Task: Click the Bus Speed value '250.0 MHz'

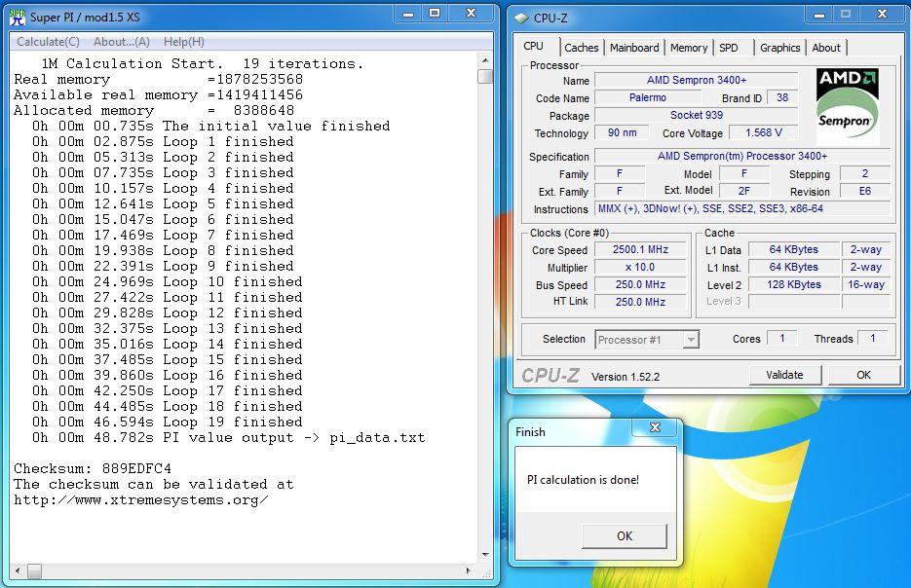Action: pos(640,284)
